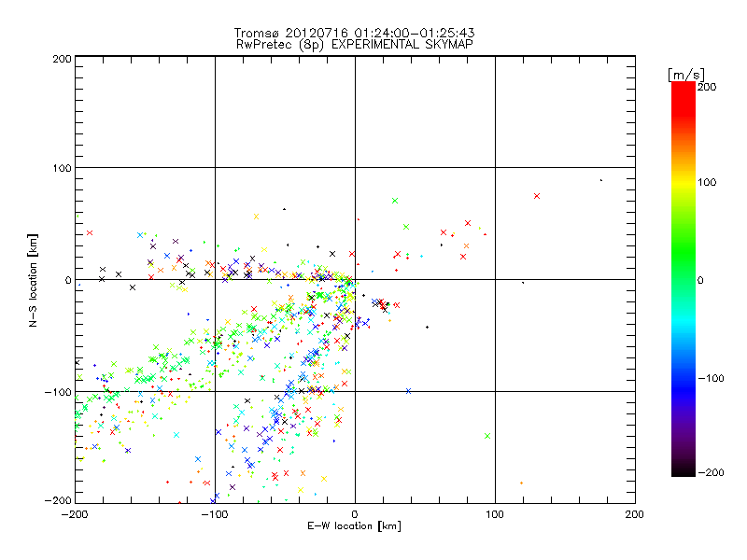The width and height of the screenshot is (747, 560).
Task: Click the 100 tick label on E-W axis
Action: [495, 514]
